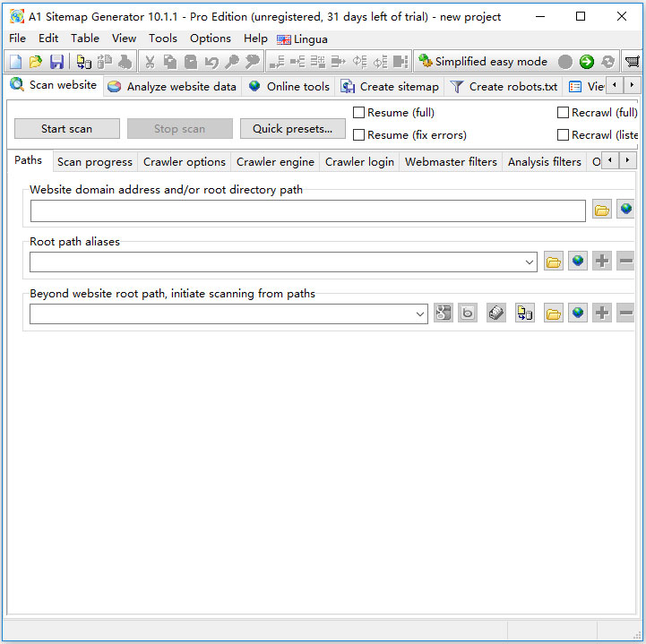Click the Open project folder icon

click(x=36, y=62)
